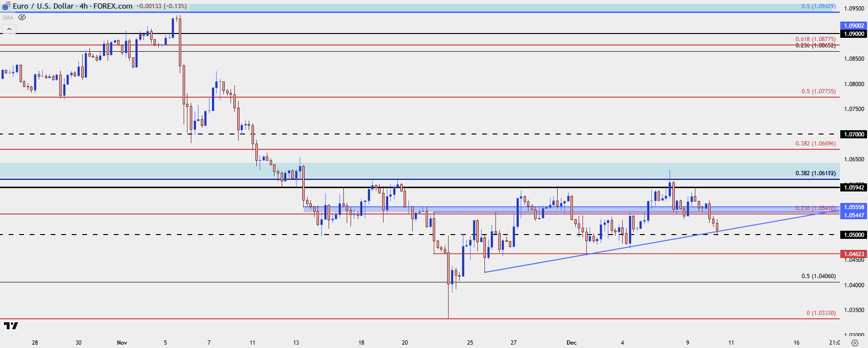Click the 1.09002 blue price label

854,26
